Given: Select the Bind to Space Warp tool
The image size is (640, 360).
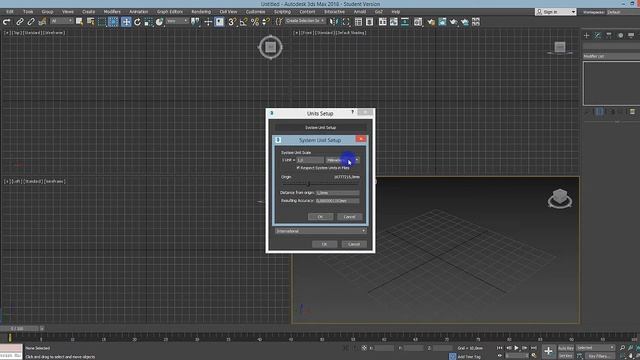Looking at the screenshot, I should (x=42, y=22).
